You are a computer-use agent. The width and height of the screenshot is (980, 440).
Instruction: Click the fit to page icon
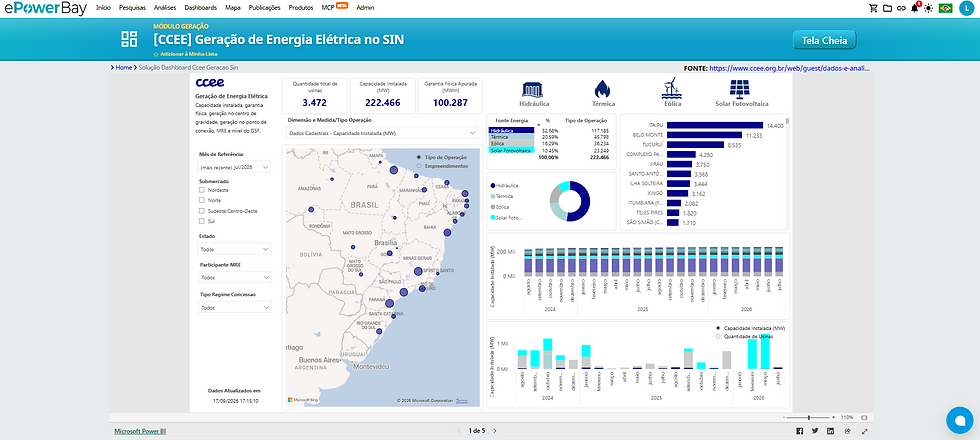click(864, 417)
